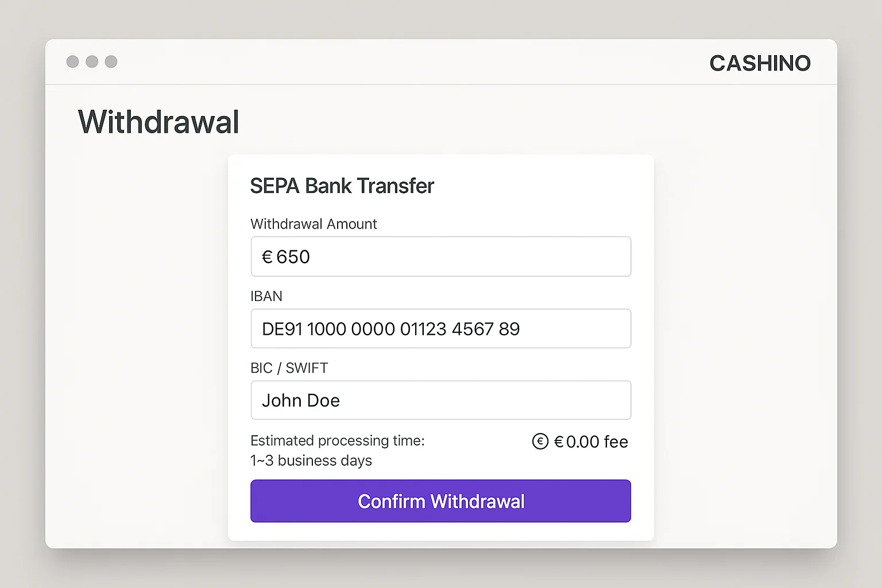The height and width of the screenshot is (588, 882).
Task: Click the euro symbol before 650
Action: (267, 257)
